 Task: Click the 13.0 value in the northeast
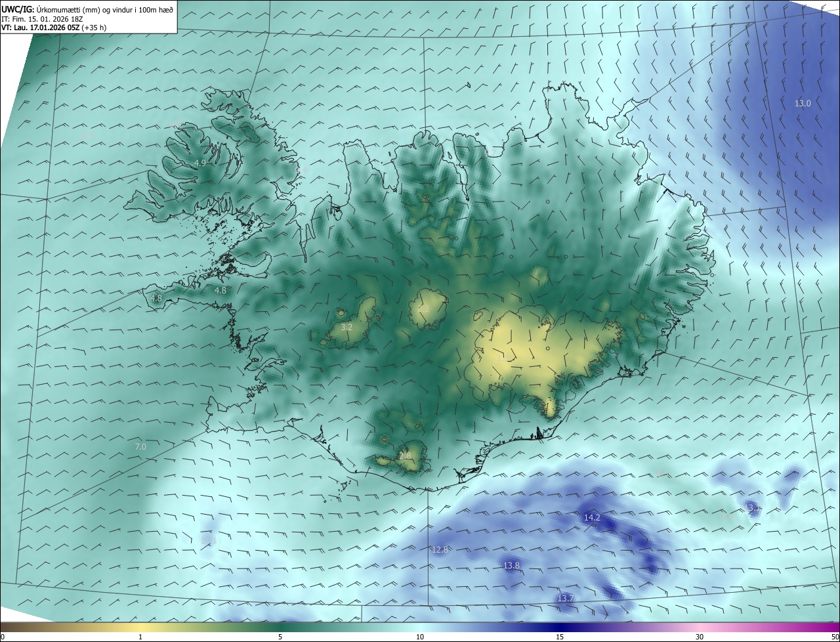tap(803, 103)
